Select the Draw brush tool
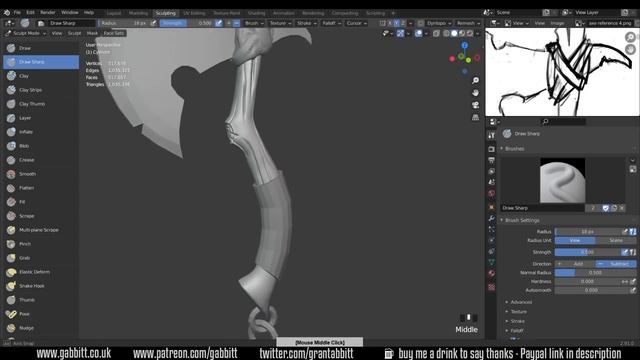Image resolution: width=640 pixels, height=360 pixels. [x=41, y=48]
